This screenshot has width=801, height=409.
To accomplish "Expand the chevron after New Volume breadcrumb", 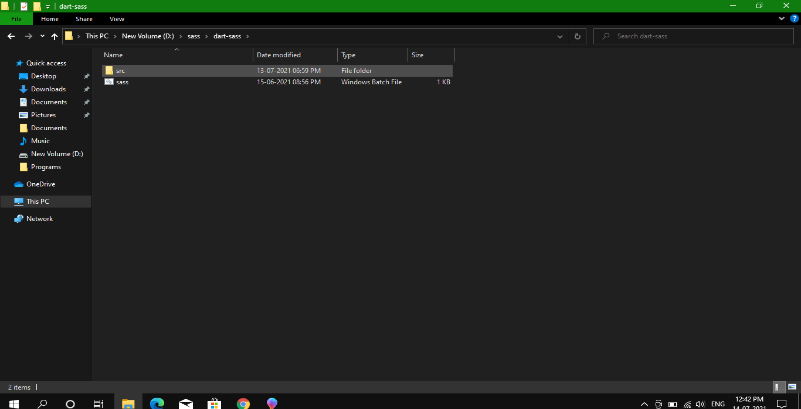I will [x=181, y=36].
